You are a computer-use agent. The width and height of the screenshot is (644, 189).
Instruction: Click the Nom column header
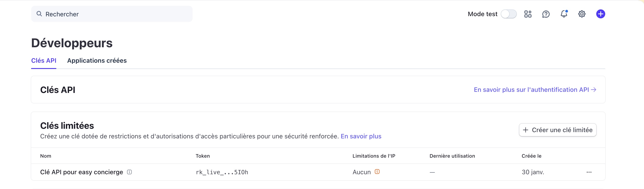(46, 156)
